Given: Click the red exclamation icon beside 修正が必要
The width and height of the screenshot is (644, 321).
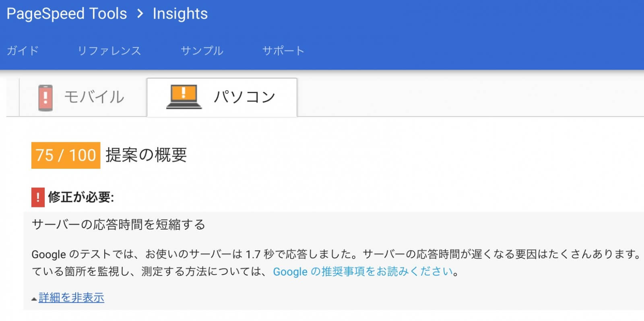Looking at the screenshot, I should (38, 197).
